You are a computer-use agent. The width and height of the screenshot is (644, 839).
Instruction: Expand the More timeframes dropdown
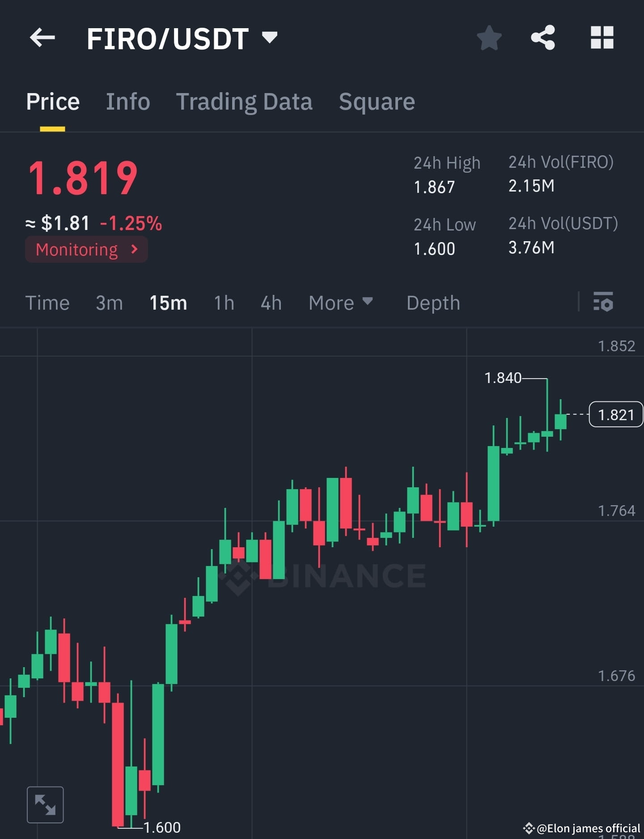coord(340,303)
